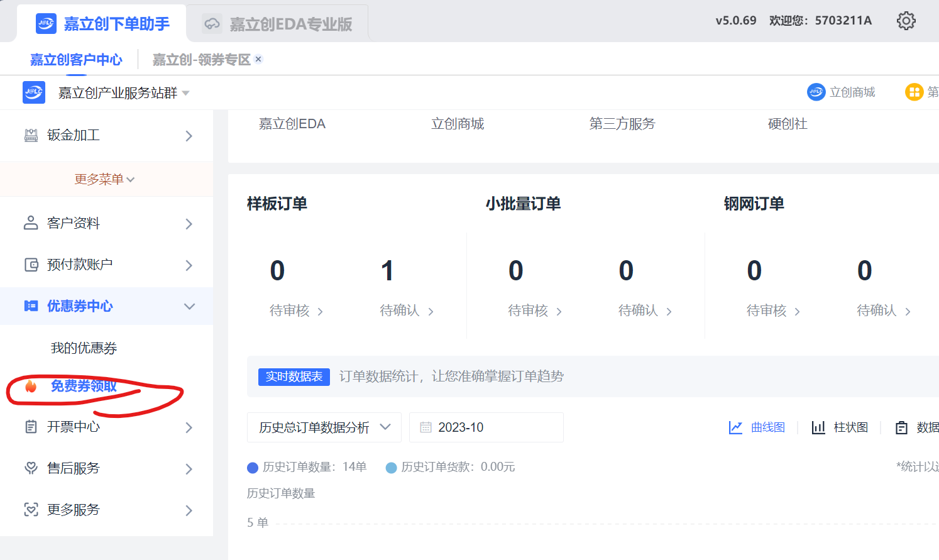939x560 pixels.
Task: Collapse 优惠券中心 with its chevron
Action: tap(189, 306)
